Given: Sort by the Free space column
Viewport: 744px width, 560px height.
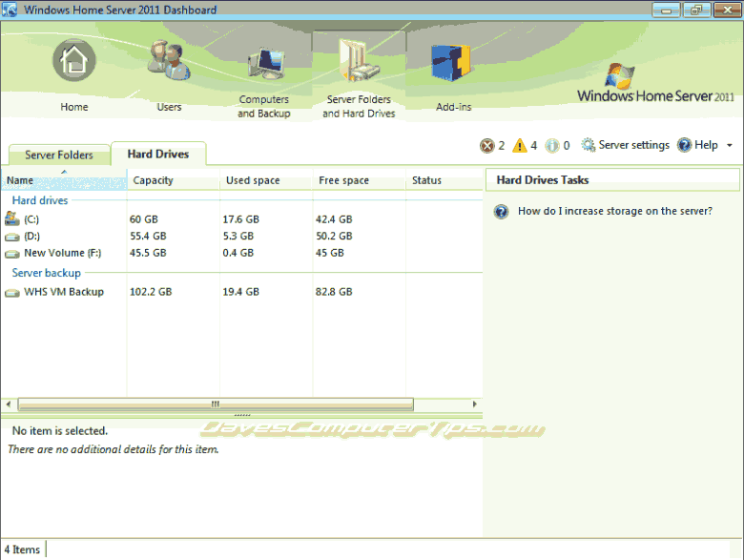Looking at the screenshot, I should click(x=360, y=180).
